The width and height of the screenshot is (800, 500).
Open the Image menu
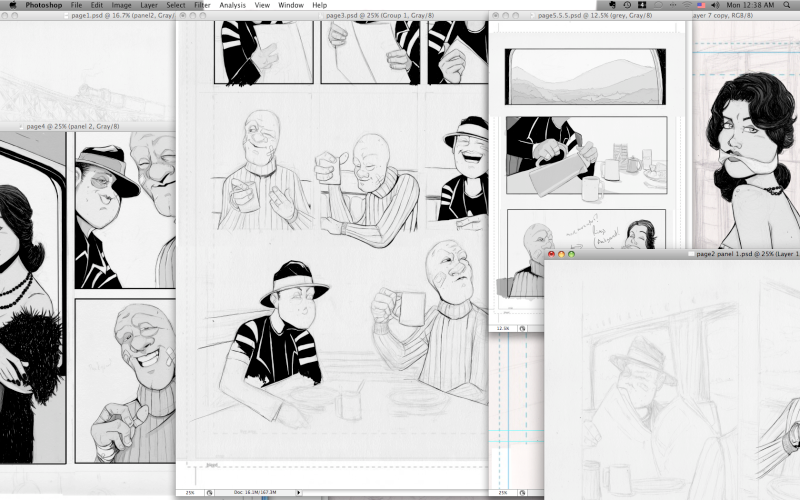click(121, 5)
